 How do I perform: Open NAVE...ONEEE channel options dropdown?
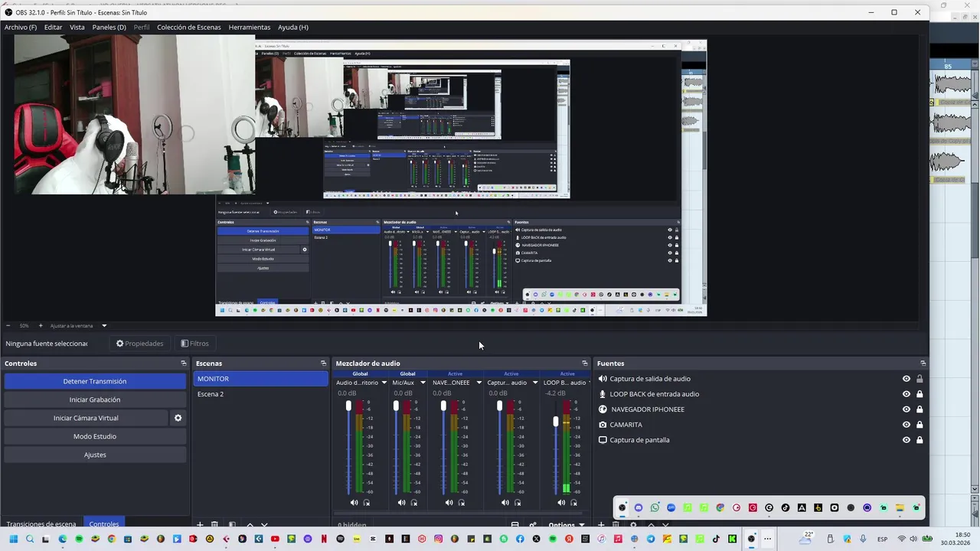point(479,383)
